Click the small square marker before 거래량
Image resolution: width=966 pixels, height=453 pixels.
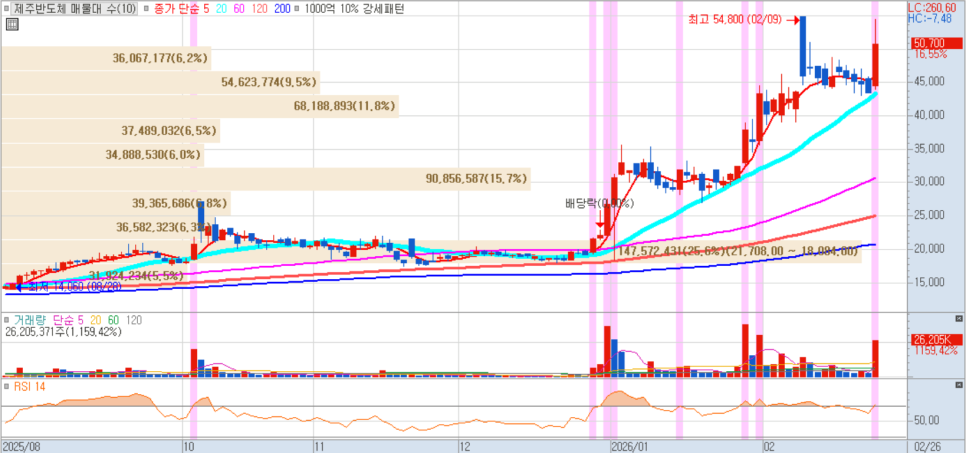click(7, 320)
